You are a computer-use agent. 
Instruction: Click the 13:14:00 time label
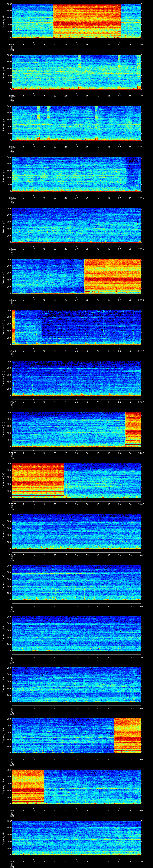[12, 44]
